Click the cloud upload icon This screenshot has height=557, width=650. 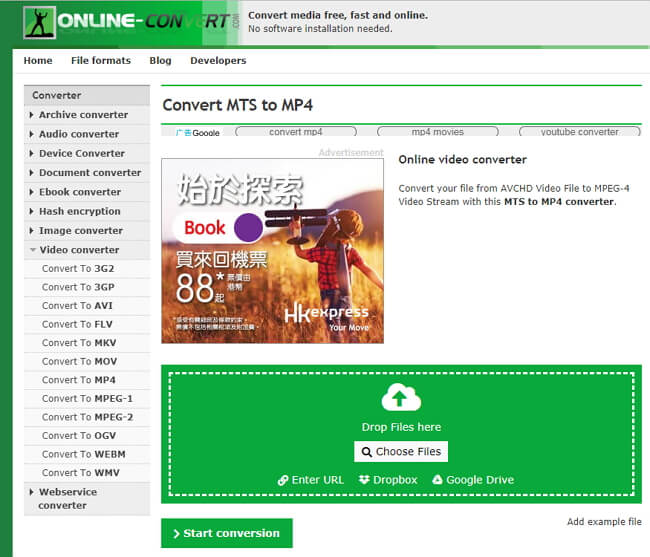tap(401, 397)
